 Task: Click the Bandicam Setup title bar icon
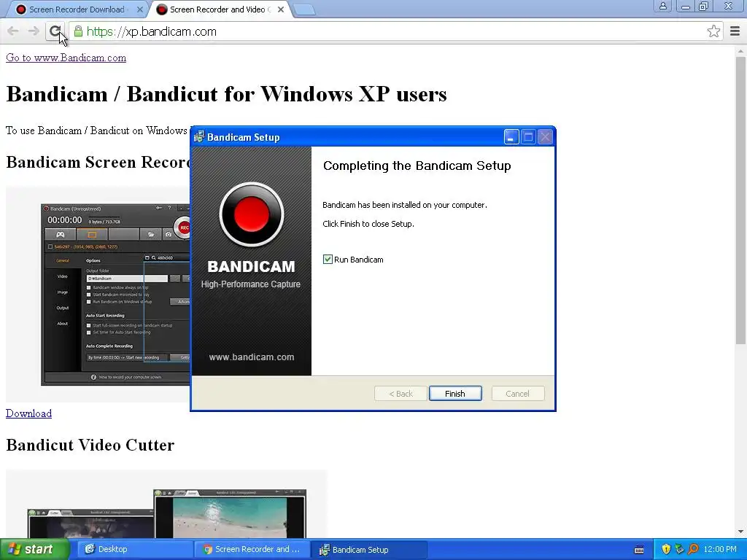pos(199,137)
